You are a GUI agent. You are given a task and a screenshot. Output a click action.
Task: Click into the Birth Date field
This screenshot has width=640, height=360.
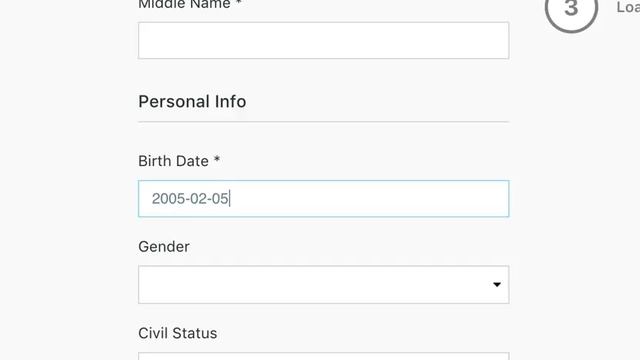tap(324, 199)
